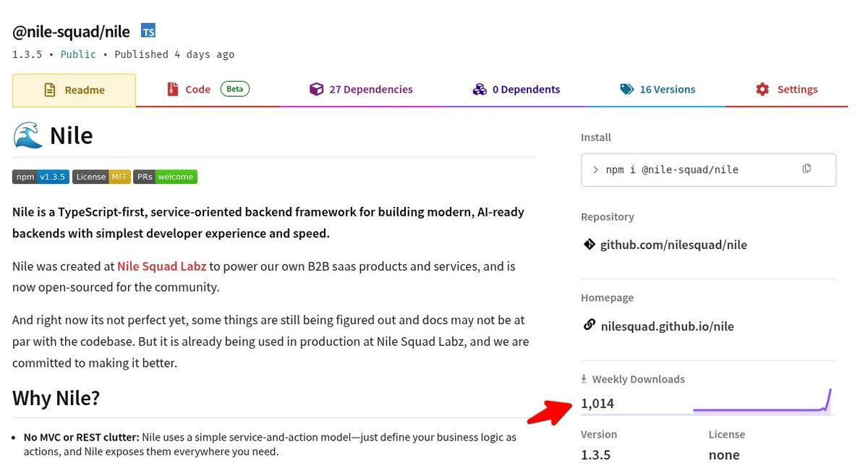
Task: Click the TypeScript TS badge icon
Action: pos(148,31)
